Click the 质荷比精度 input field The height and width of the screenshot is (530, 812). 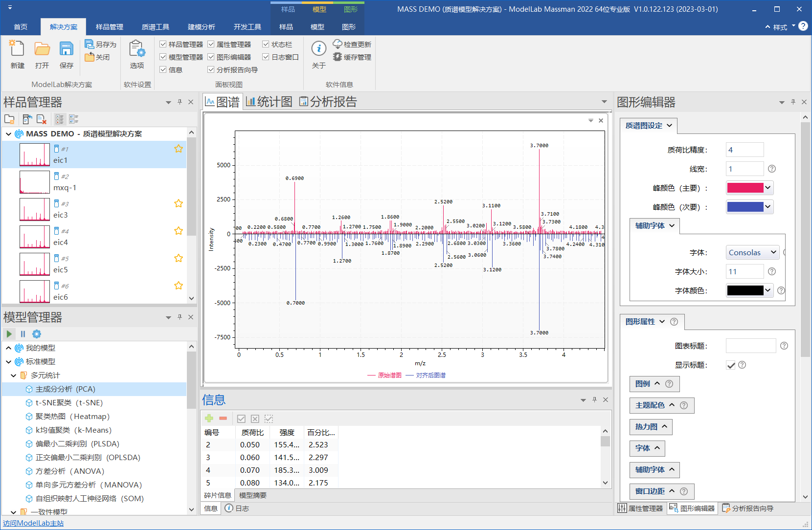744,150
